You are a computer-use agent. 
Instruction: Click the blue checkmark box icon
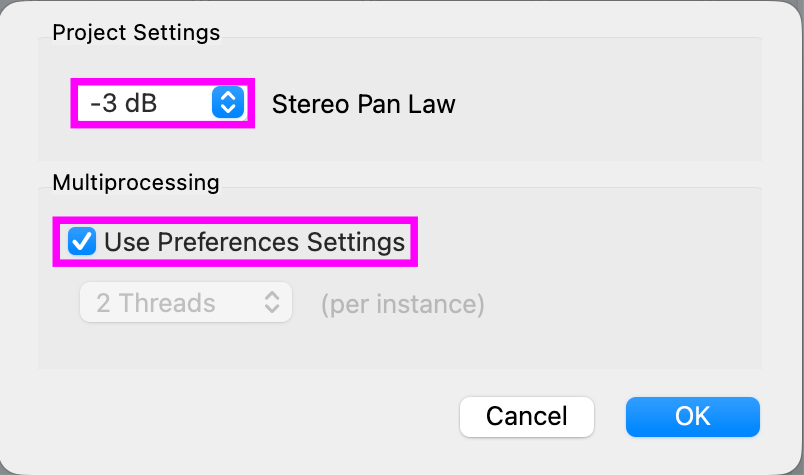pyautogui.click(x=82, y=242)
